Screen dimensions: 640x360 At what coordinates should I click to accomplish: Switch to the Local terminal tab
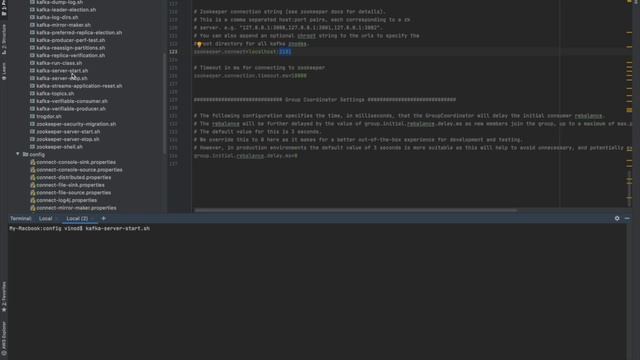pyautogui.click(x=45, y=218)
